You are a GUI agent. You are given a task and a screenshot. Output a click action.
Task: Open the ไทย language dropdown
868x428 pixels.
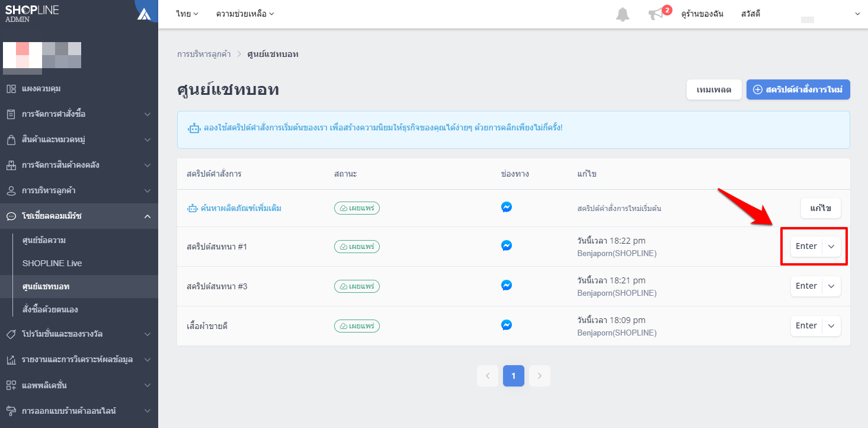(187, 14)
